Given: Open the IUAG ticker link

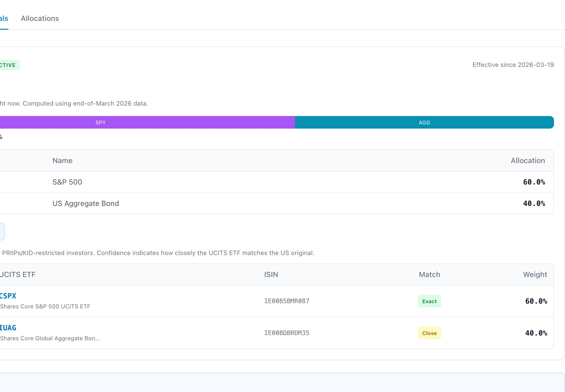Looking at the screenshot, I should (8, 328).
